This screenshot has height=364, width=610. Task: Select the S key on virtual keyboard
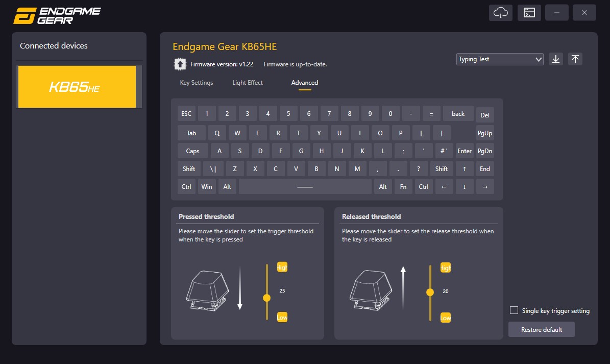click(x=239, y=151)
